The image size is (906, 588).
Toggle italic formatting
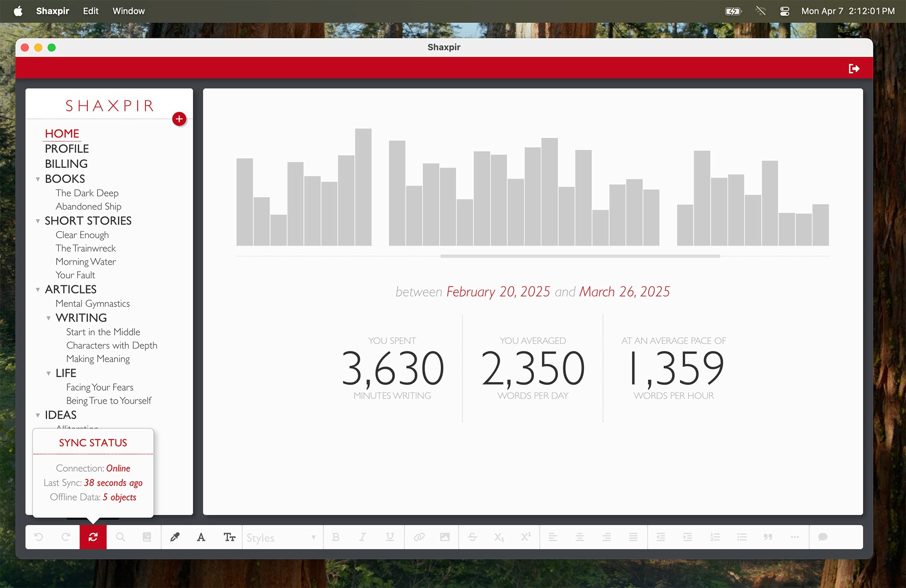[x=362, y=537]
